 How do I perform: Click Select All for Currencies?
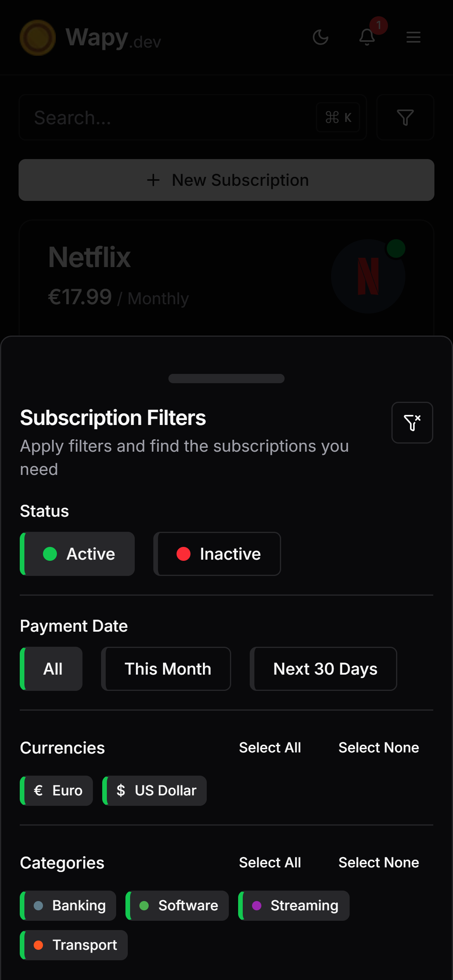coord(270,748)
